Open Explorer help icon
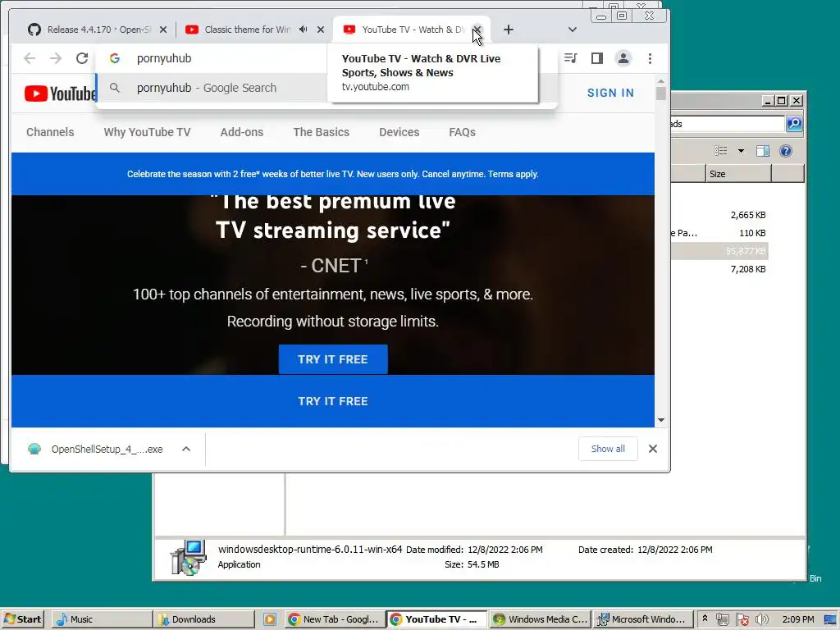The image size is (840, 630). click(x=786, y=151)
